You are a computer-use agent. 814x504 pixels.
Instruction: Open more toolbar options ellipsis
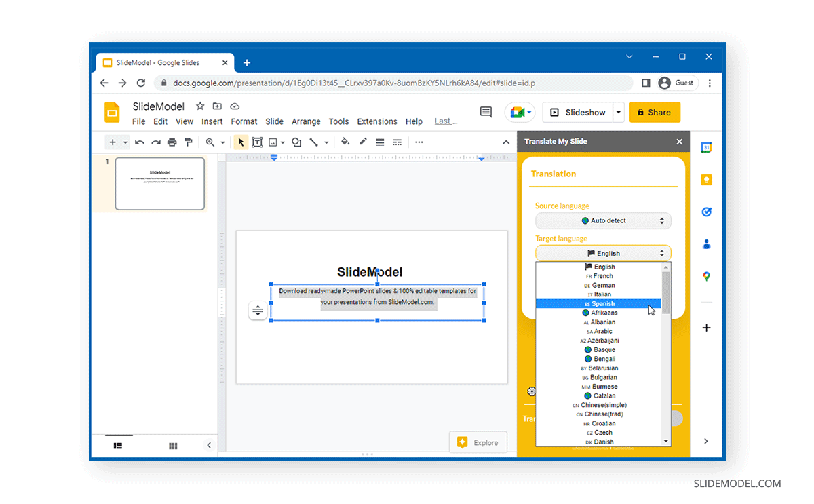point(419,142)
